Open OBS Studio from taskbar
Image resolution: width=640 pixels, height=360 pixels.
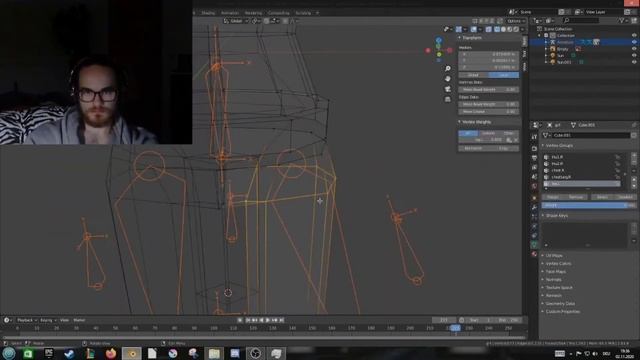point(256,353)
